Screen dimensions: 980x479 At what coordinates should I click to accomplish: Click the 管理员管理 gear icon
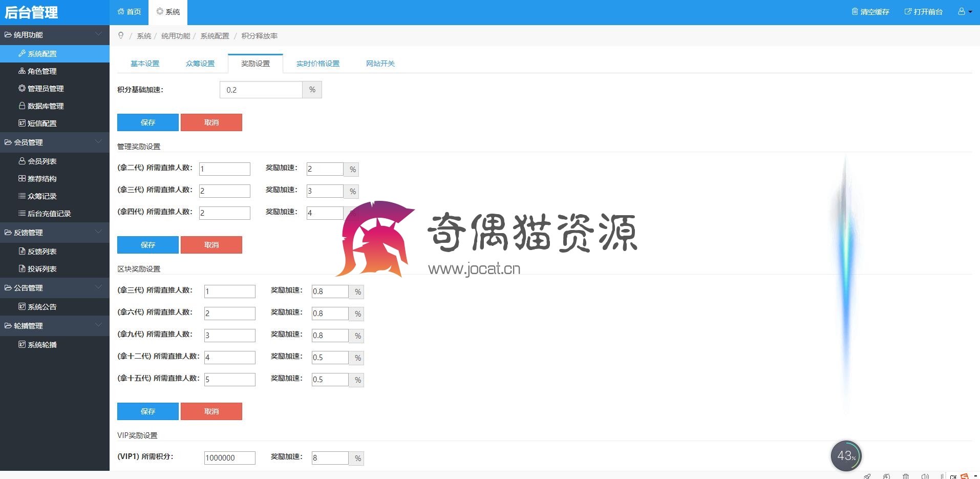tap(22, 88)
